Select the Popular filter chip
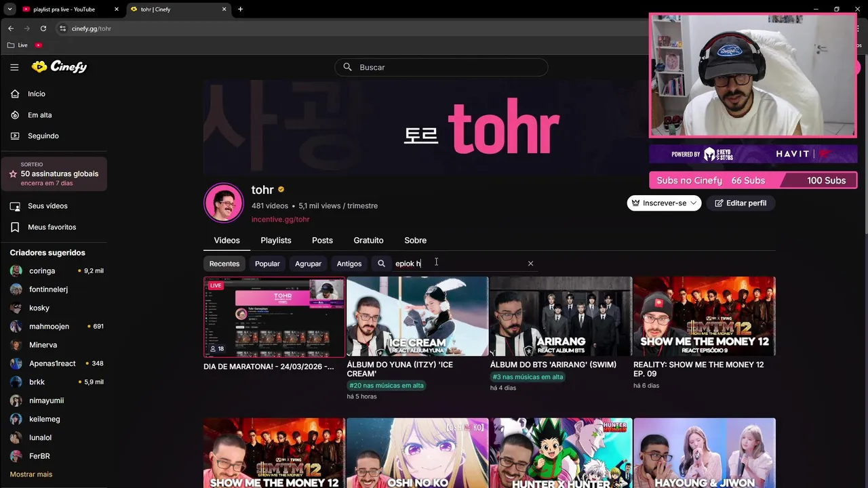Screen dimensions: 868x488 click(x=267, y=264)
